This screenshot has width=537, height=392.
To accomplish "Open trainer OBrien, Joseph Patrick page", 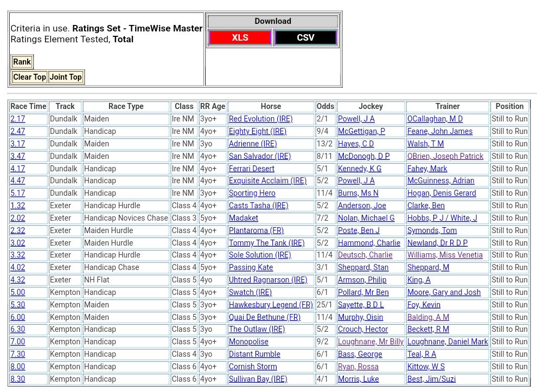I will (x=445, y=156).
